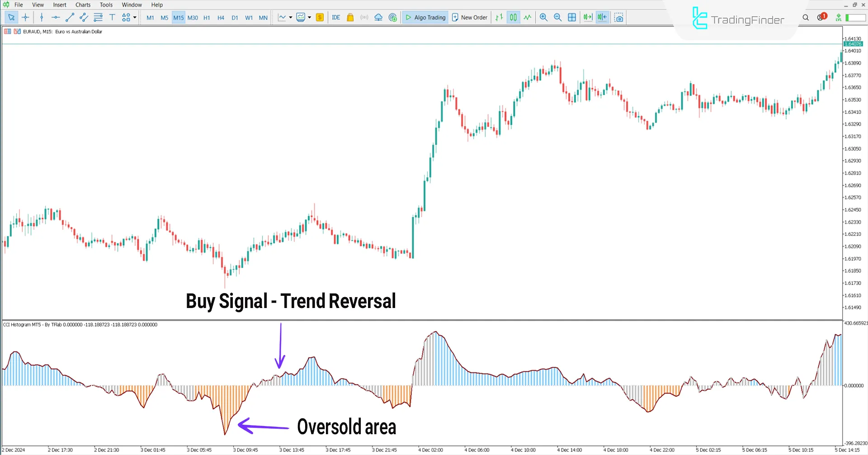Open the vertical line drawing tool

click(42, 17)
